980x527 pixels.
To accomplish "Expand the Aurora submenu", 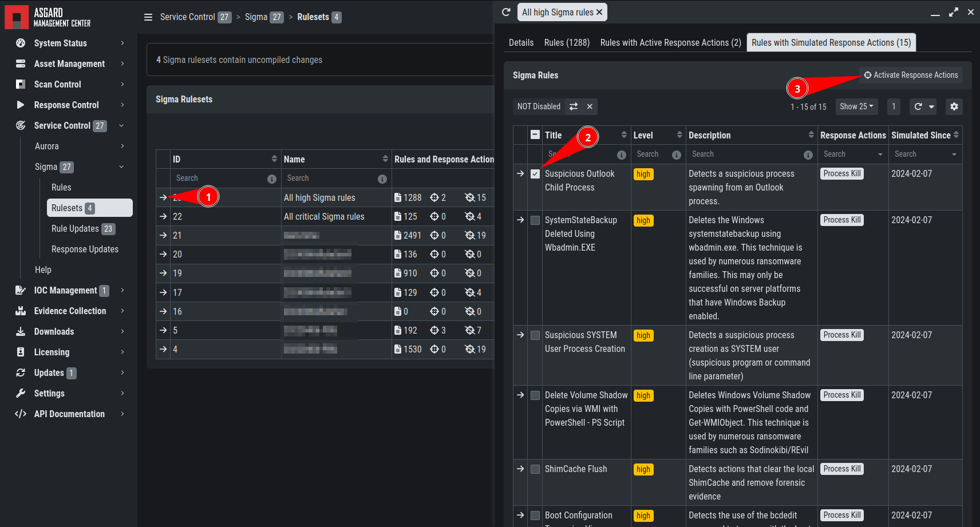I will (122, 146).
